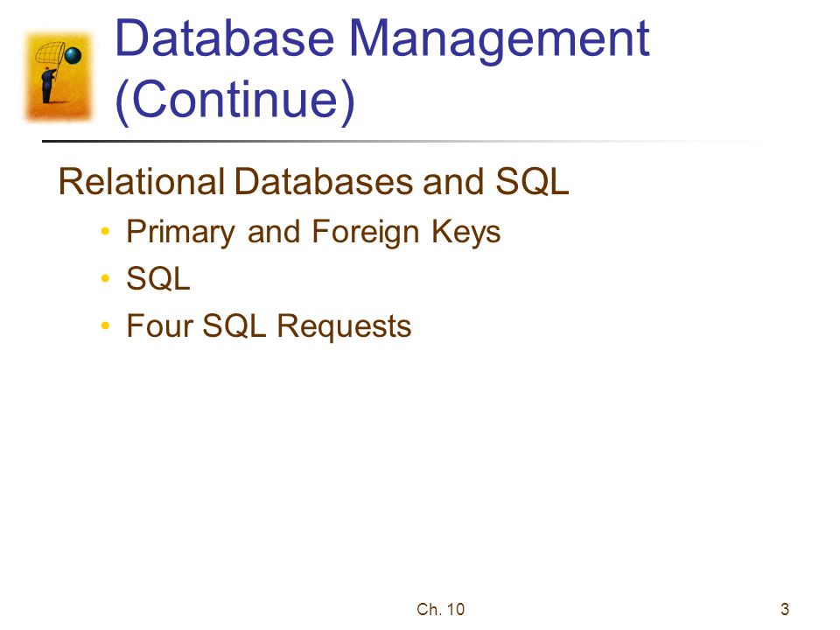Select the yellow bullet before Four SQL Requests
This screenshot has height=630, width=840.
coord(105,325)
